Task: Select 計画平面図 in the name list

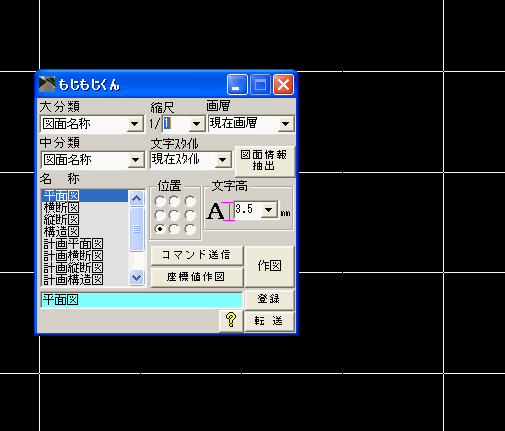Action: click(x=73, y=244)
